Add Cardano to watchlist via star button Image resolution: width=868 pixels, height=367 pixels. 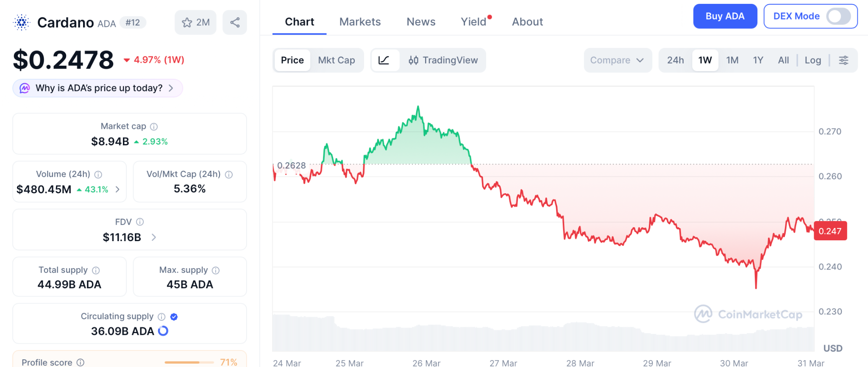(195, 22)
